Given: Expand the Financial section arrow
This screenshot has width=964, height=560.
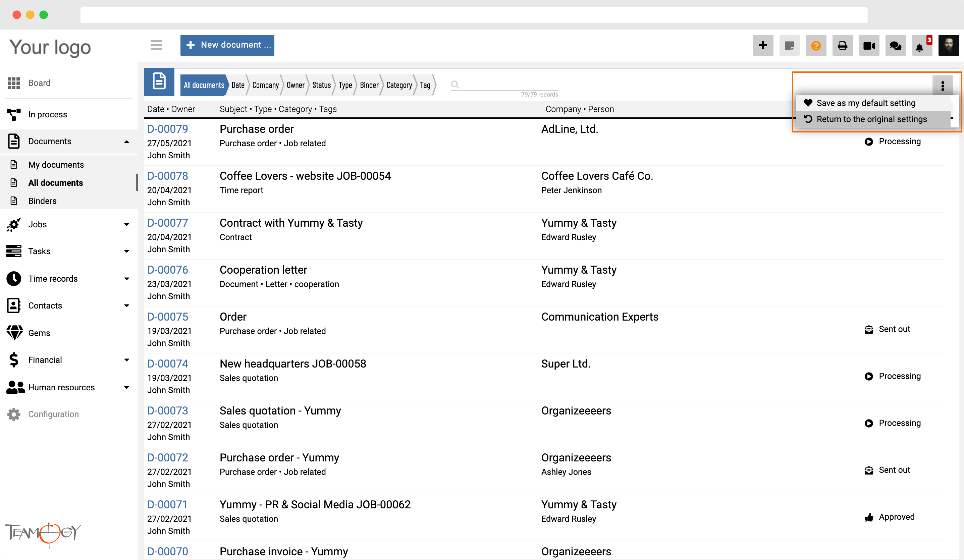Looking at the screenshot, I should [x=126, y=360].
